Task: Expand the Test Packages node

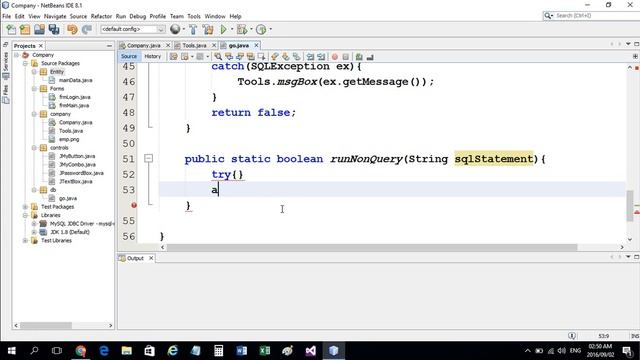Action: [25, 207]
